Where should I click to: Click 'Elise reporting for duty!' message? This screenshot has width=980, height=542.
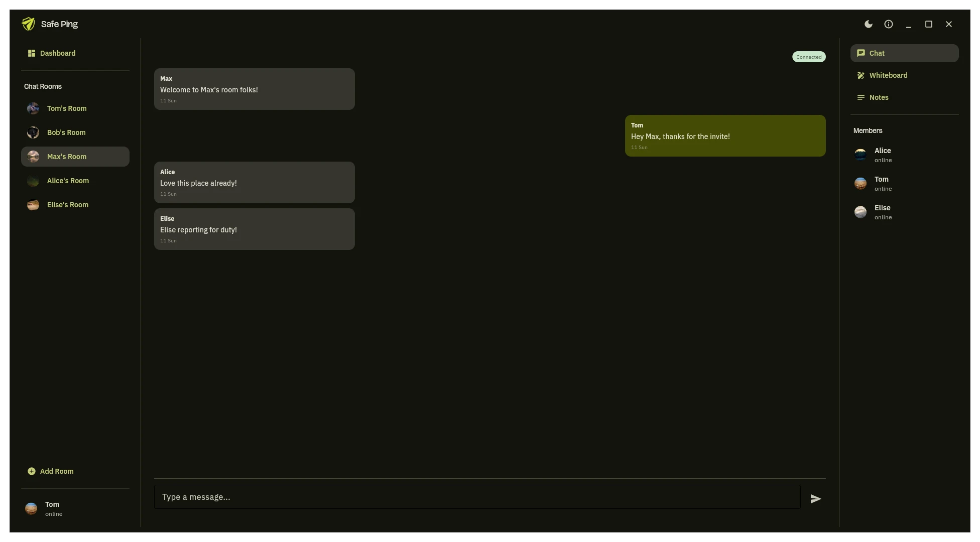tap(255, 229)
